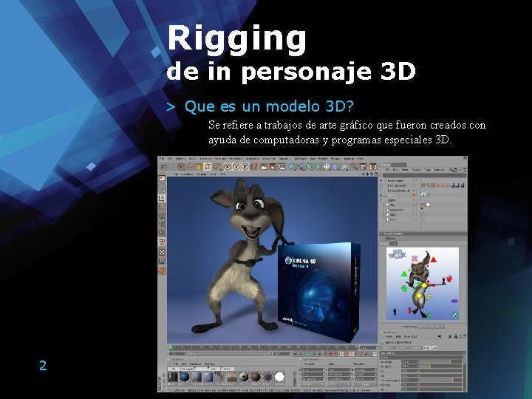Click the Go to Start playback button
The image size is (532, 399).
click(x=295, y=354)
